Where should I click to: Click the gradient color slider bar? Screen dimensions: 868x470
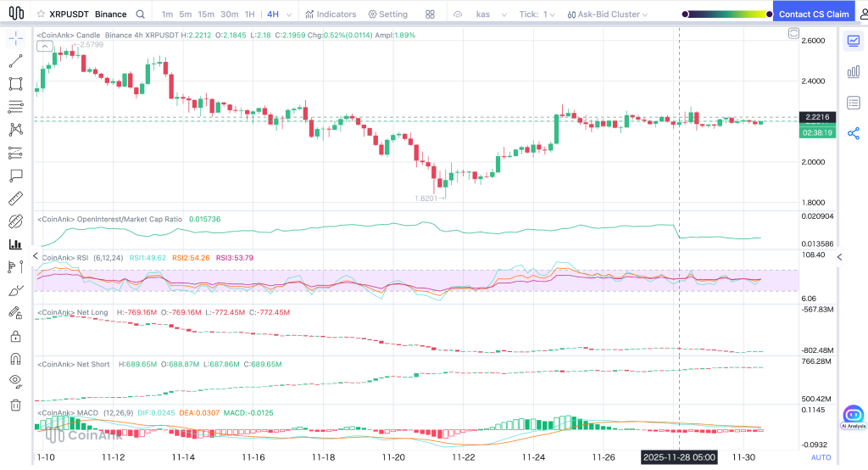(x=726, y=14)
